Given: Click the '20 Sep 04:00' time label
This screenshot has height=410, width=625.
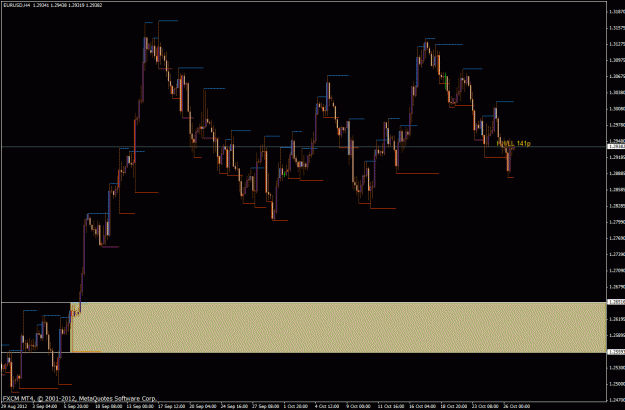Looking at the screenshot, I should click(202, 406).
